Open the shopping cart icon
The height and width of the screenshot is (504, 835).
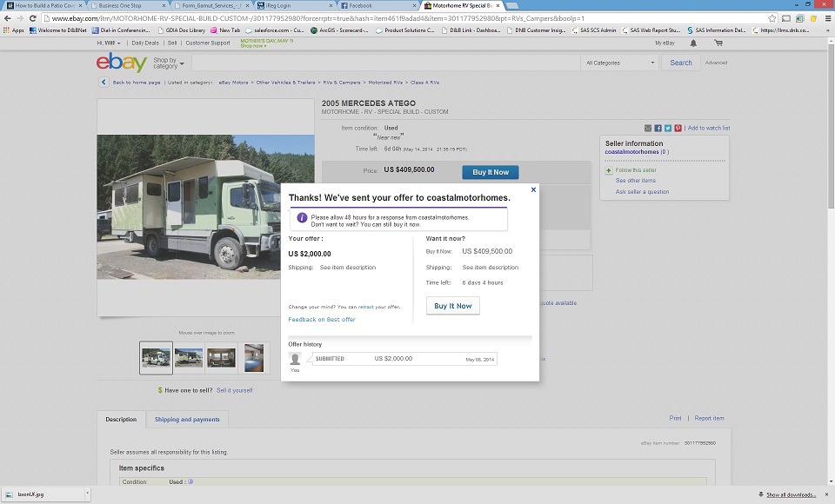click(x=718, y=43)
